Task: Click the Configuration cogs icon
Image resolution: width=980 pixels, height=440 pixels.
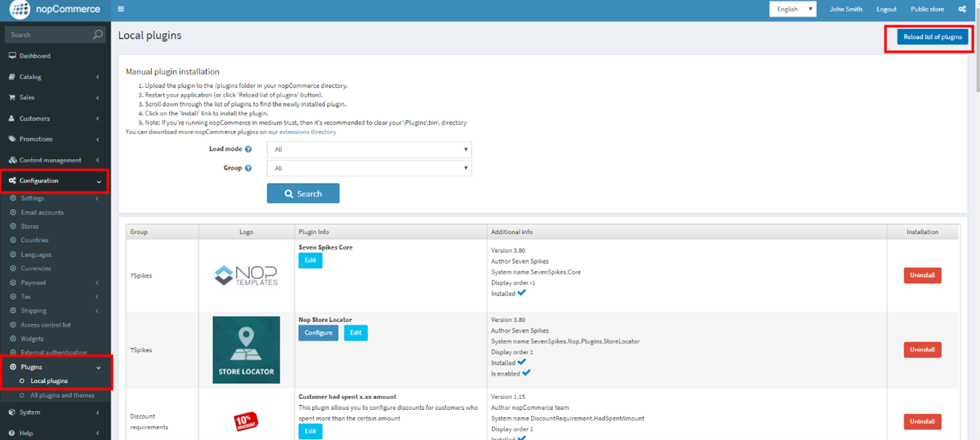Action: click(12, 181)
